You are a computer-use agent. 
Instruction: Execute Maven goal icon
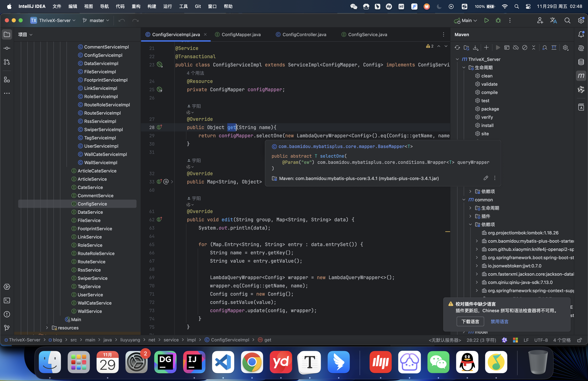(x=507, y=48)
